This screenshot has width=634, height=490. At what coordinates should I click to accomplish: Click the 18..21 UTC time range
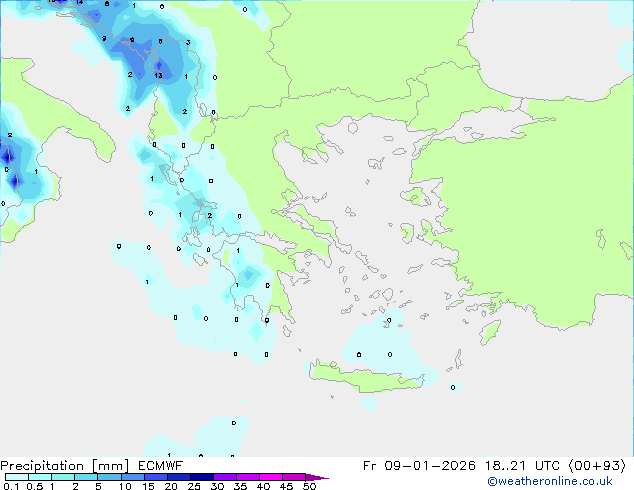tap(522, 466)
